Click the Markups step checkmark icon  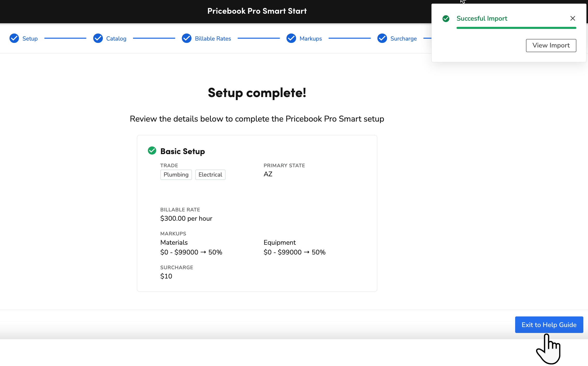point(291,38)
